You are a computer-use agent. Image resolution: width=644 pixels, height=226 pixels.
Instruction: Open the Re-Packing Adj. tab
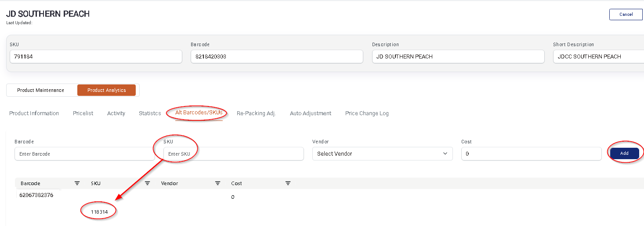click(x=256, y=113)
